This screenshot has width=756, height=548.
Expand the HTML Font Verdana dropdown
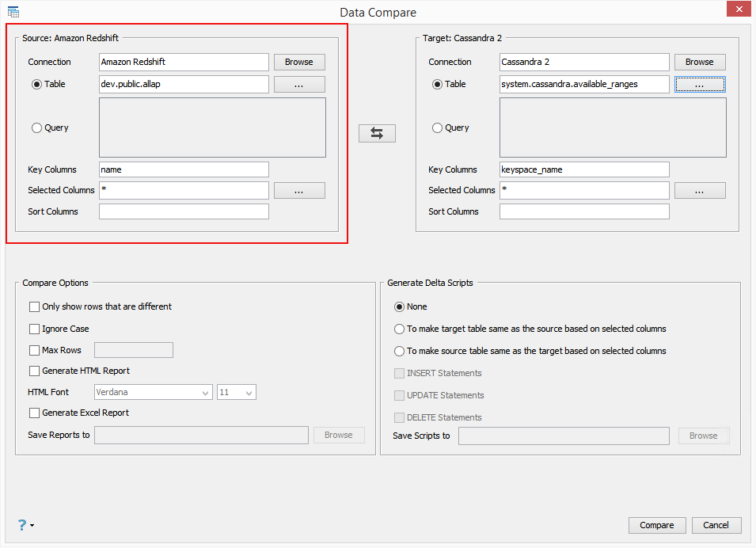point(206,393)
